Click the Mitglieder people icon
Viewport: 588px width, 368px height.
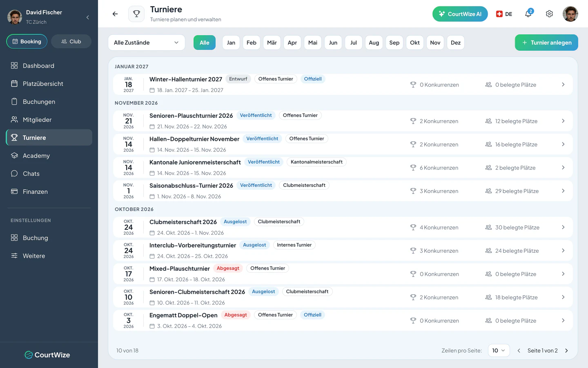[14, 119]
